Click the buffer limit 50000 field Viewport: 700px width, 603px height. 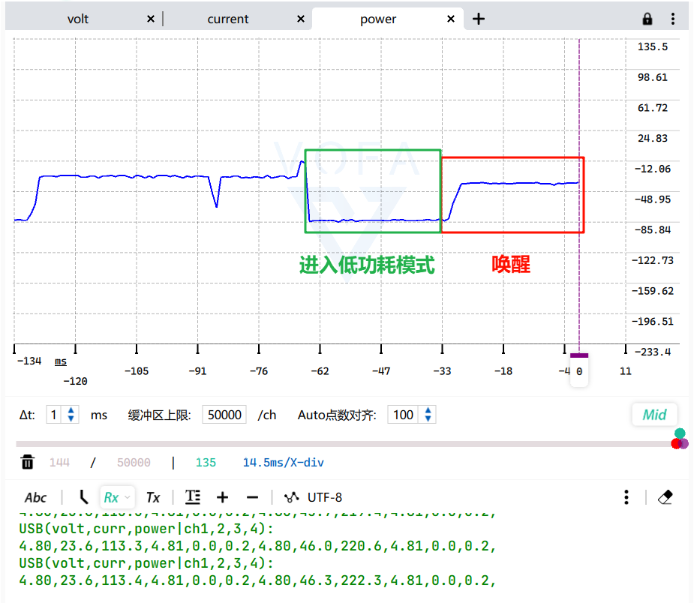point(224,415)
